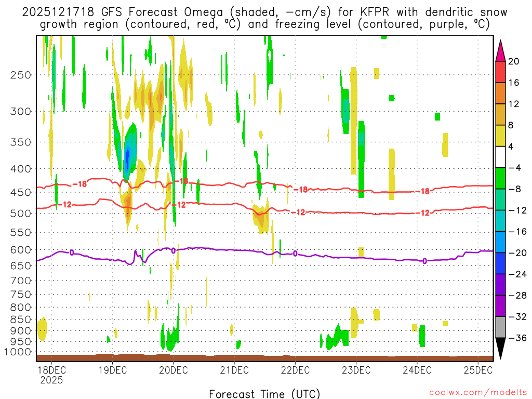Click the Forecast Time (UTC) axis title
This screenshot has width=532, height=399.
pyautogui.click(x=264, y=394)
